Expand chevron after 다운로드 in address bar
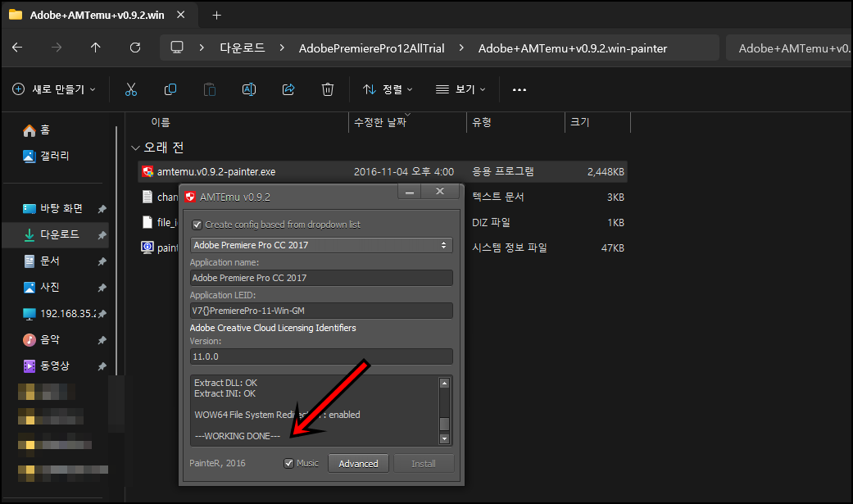Screen dimensions: 853x504 click(x=282, y=48)
